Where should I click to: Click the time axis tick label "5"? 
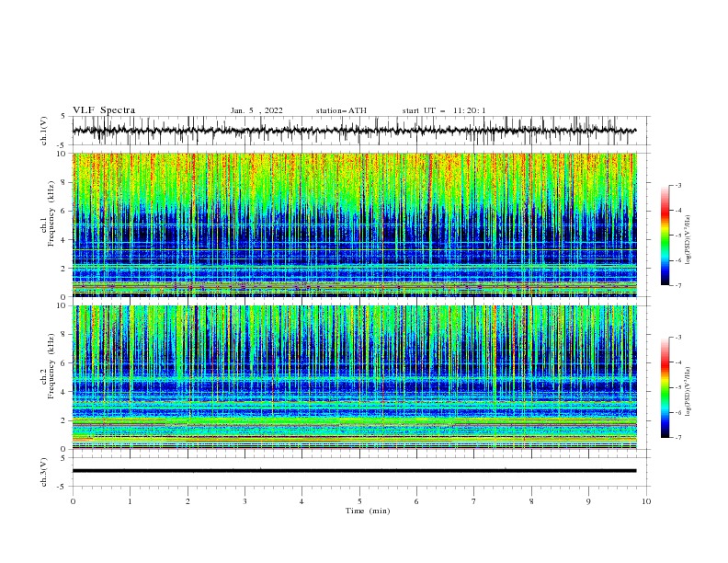pos(359,501)
